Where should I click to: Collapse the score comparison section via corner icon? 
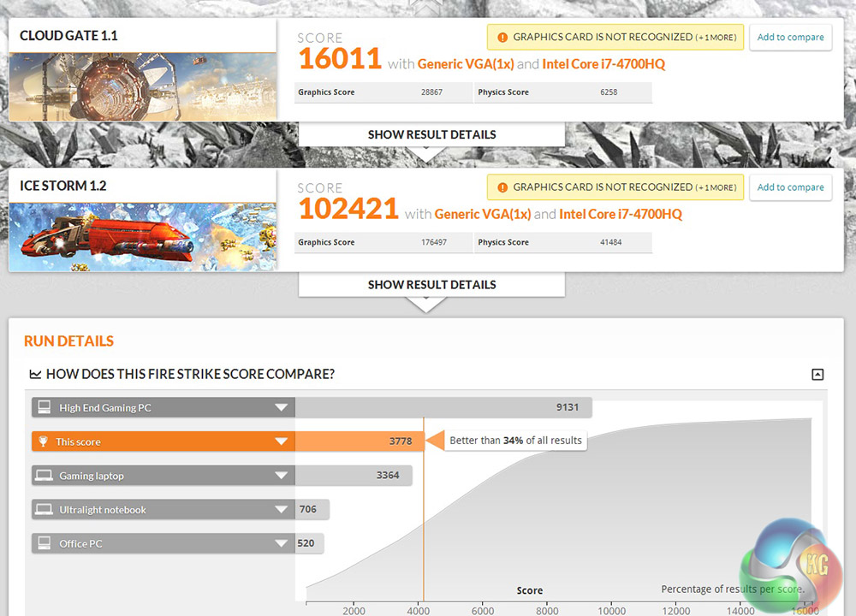click(x=817, y=374)
